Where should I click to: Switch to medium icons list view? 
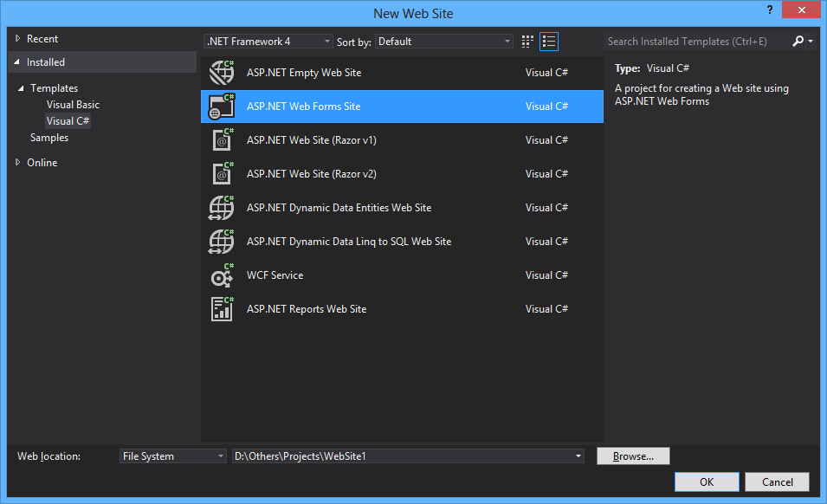(549, 42)
